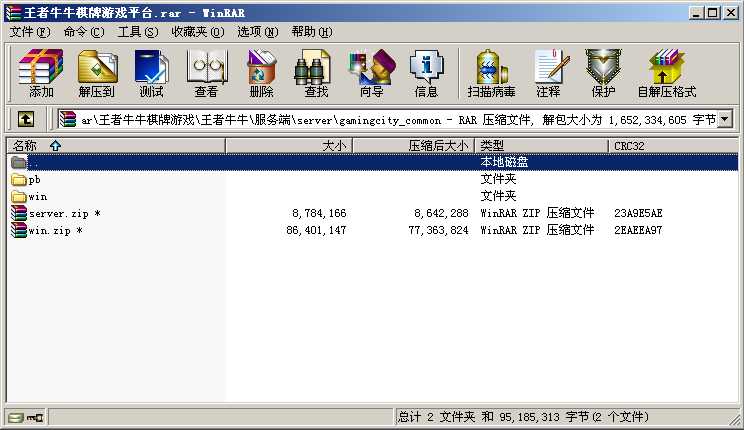
Task: Click the 添加 (Add) toolbar icon
Action: [x=41, y=73]
